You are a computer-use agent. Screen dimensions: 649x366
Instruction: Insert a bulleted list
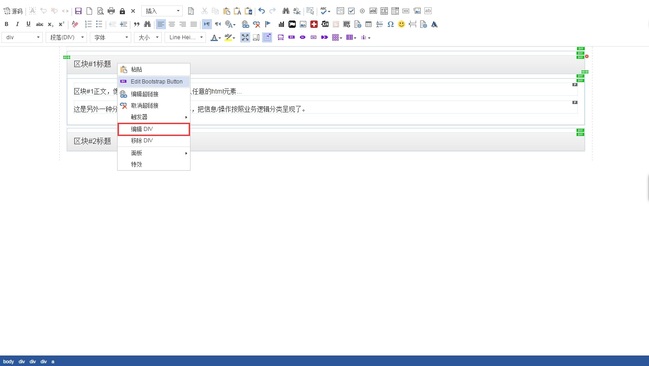pos(99,24)
